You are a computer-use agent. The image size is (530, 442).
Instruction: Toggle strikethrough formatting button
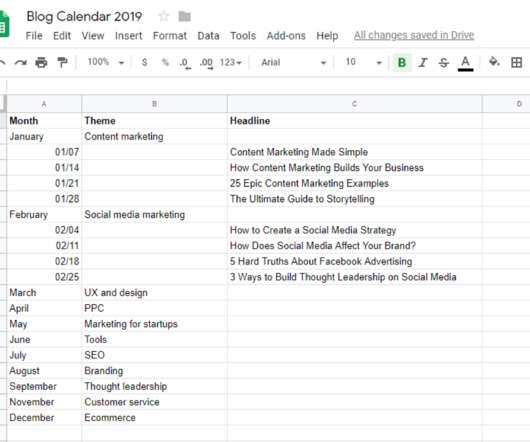tap(443, 63)
